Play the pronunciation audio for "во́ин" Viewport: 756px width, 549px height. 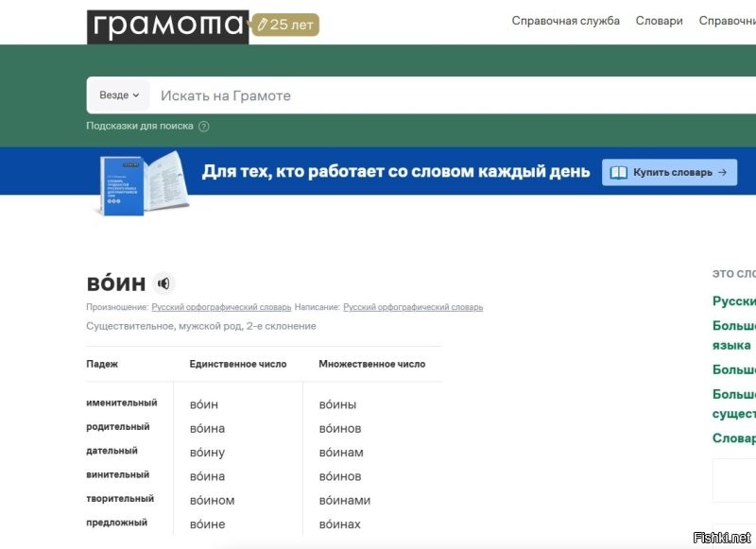pos(164,283)
